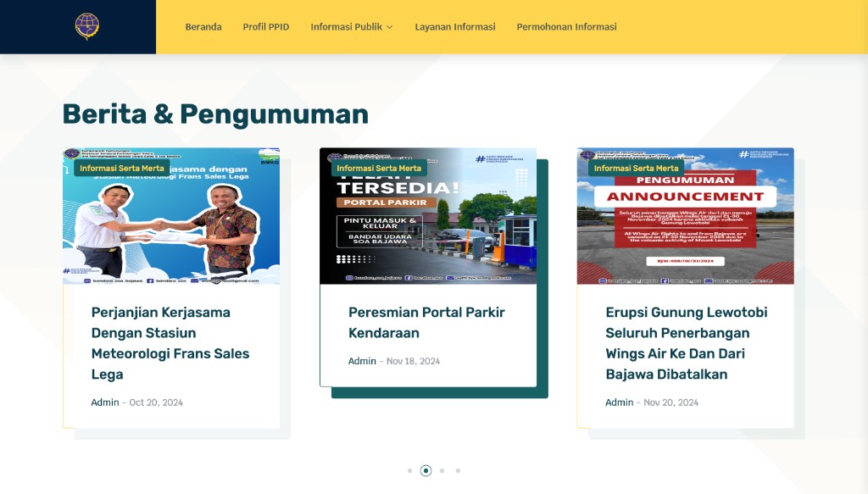Select the fourth carousel pagination dot
868x494 pixels.
458,471
